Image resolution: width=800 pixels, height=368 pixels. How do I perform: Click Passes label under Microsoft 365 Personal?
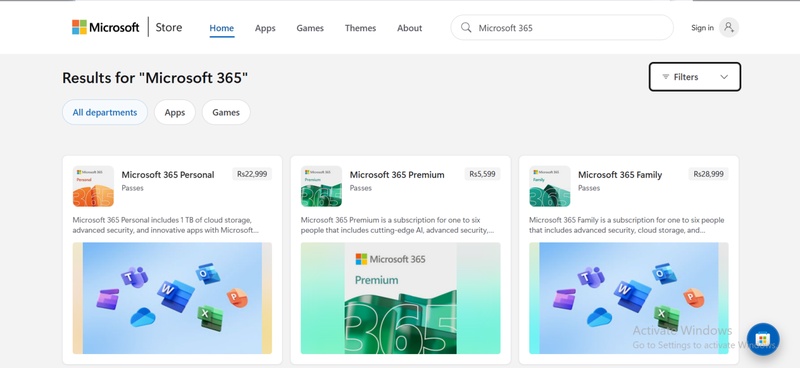tap(133, 188)
